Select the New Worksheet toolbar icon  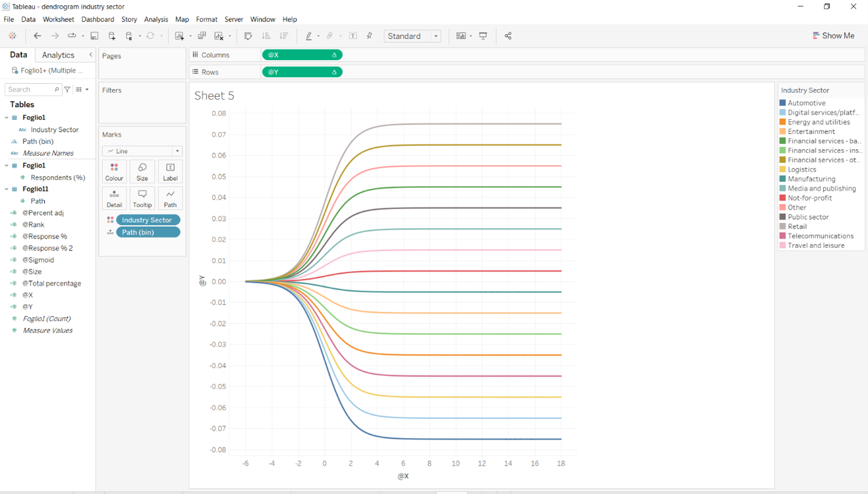(x=180, y=36)
